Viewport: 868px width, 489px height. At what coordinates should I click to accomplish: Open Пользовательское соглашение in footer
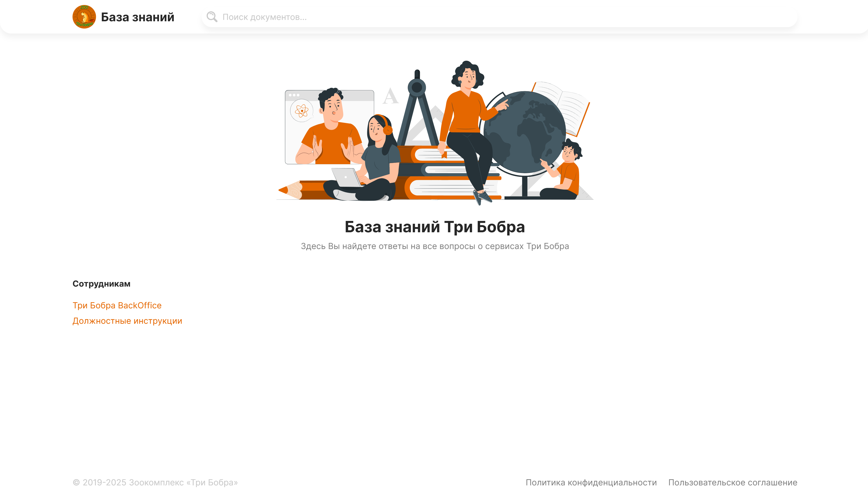click(733, 482)
